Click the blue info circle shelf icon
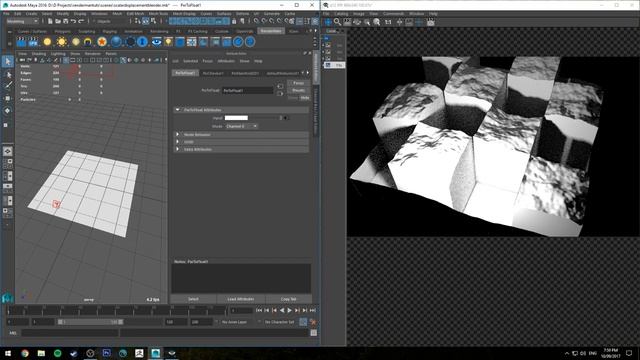 coord(142,42)
